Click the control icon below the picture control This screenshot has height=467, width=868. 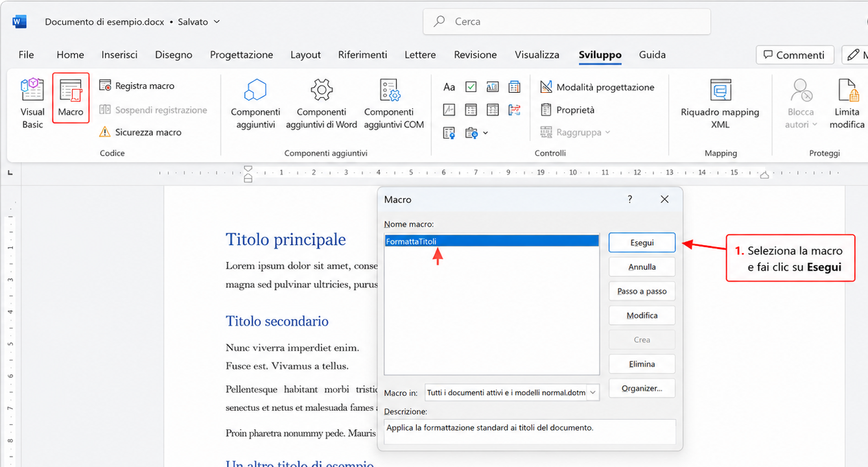pyautogui.click(x=493, y=110)
